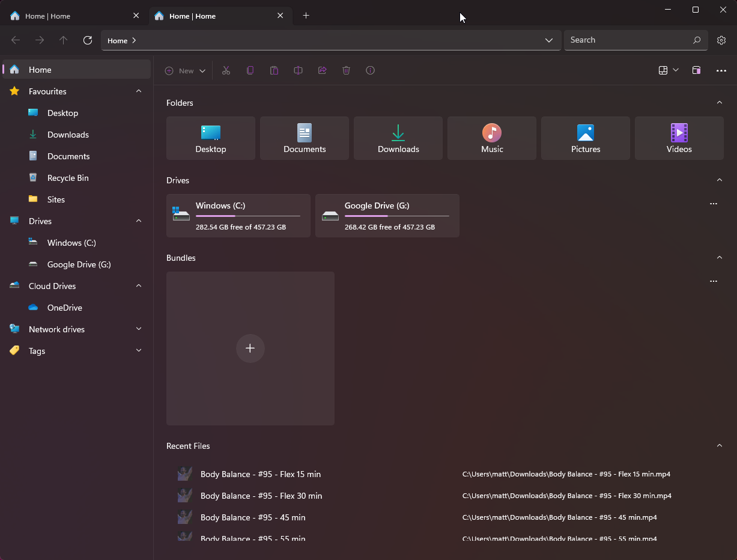Collapse the Drives sidebar section
This screenshot has height=560, width=737.
point(139,221)
